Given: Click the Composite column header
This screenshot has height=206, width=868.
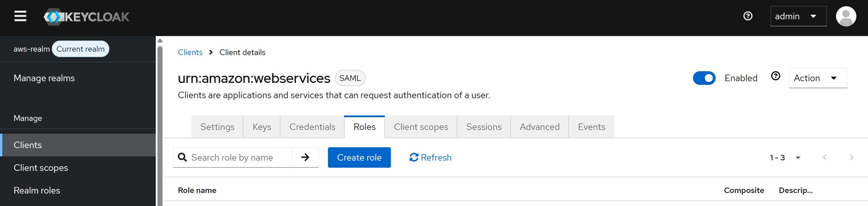Looking at the screenshot, I should (x=744, y=190).
